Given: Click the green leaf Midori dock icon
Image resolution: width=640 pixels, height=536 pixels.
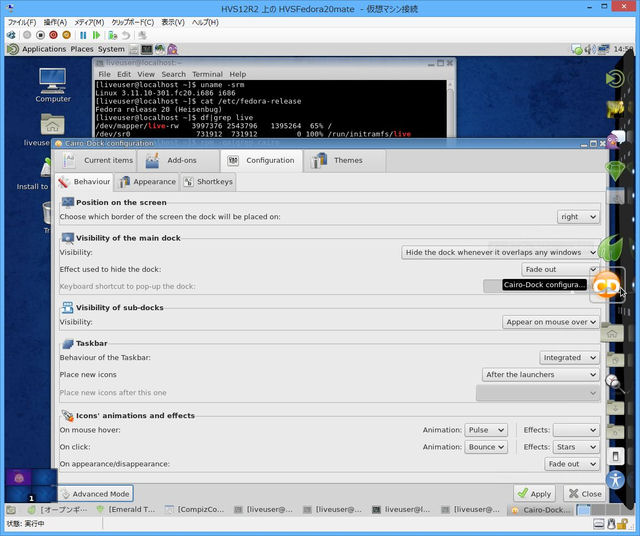Looking at the screenshot, I should click(x=611, y=248).
